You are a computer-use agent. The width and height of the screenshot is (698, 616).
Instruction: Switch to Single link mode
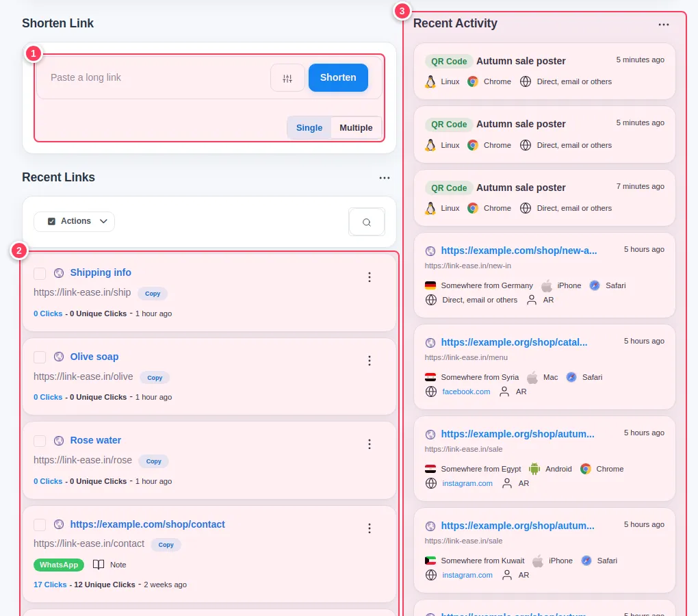[309, 128]
